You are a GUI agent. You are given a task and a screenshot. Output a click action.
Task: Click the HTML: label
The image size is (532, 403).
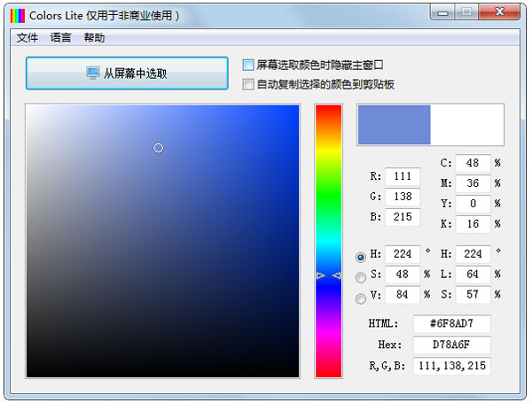pos(383,323)
